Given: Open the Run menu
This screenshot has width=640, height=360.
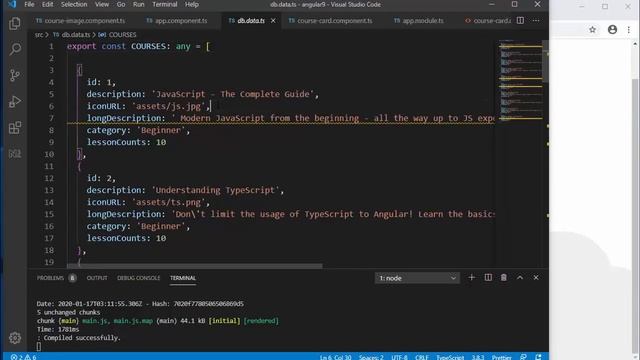Looking at the screenshot, I should (x=138, y=4).
